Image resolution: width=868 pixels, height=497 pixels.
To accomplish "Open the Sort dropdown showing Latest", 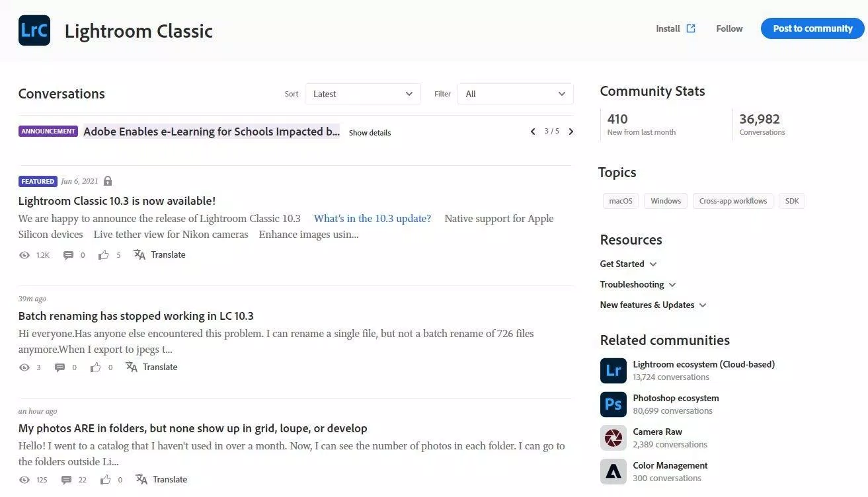I will [362, 94].
